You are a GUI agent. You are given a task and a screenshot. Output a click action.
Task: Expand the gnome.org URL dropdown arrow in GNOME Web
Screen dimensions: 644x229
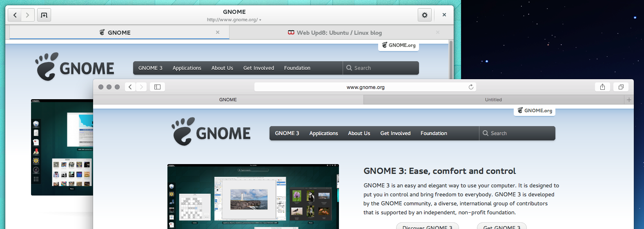(260, 20)
